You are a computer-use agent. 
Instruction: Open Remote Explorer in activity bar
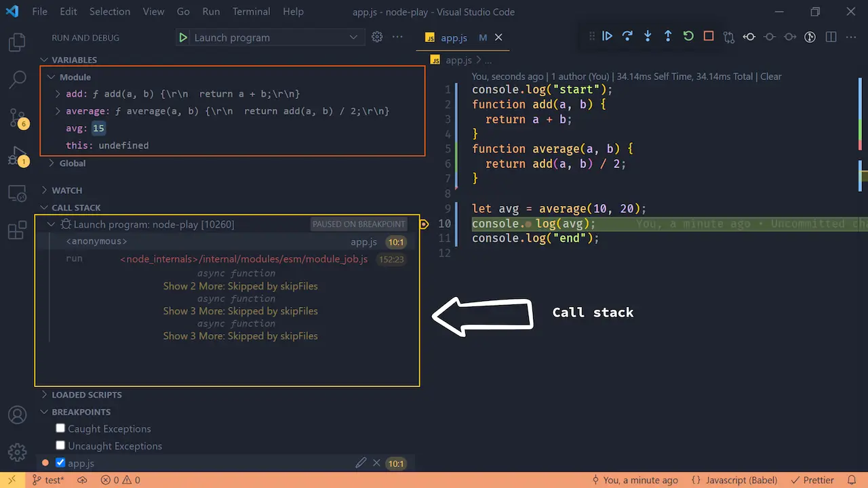click(x=17, y=194)
